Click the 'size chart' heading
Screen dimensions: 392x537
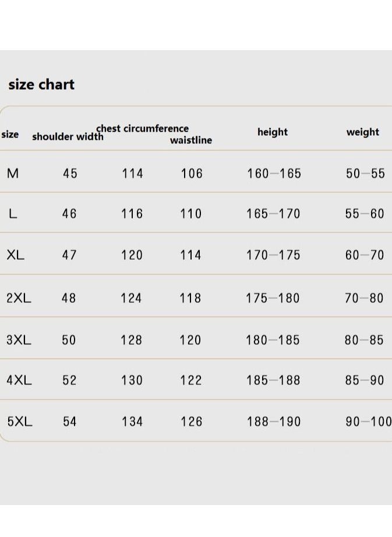click(41, 84)
